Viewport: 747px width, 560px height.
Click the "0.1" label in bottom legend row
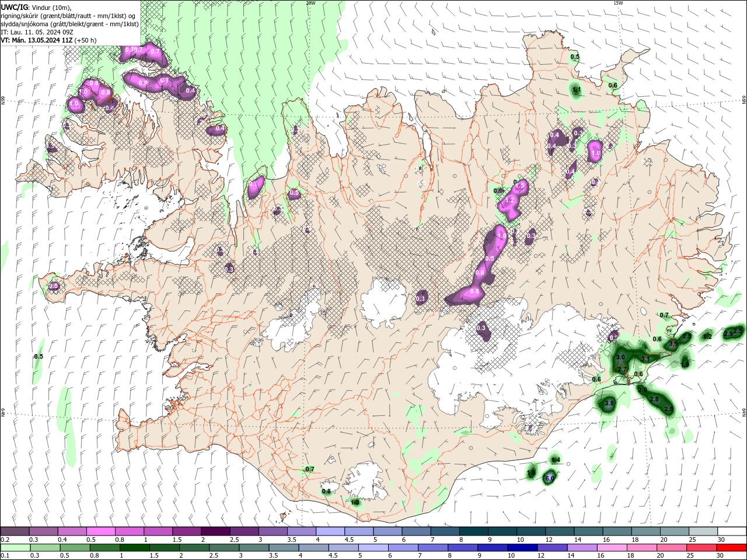click(5, 556)
